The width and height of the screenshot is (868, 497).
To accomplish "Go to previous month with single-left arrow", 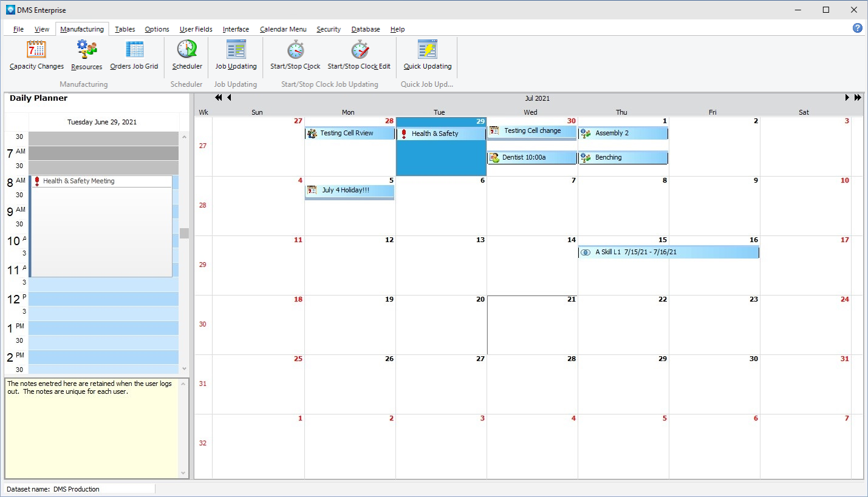I will (x=229, y=98).
